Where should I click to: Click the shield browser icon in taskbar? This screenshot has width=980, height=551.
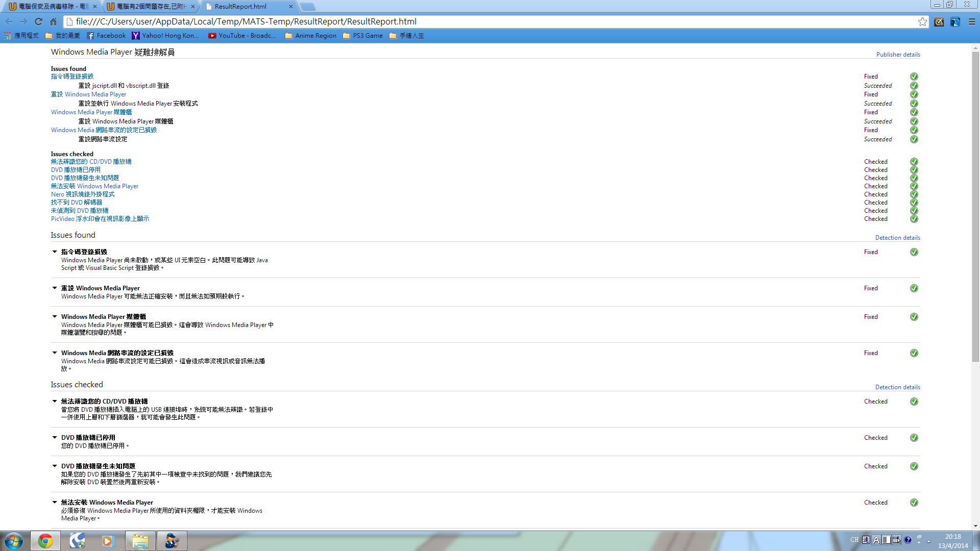coord(77,541)
